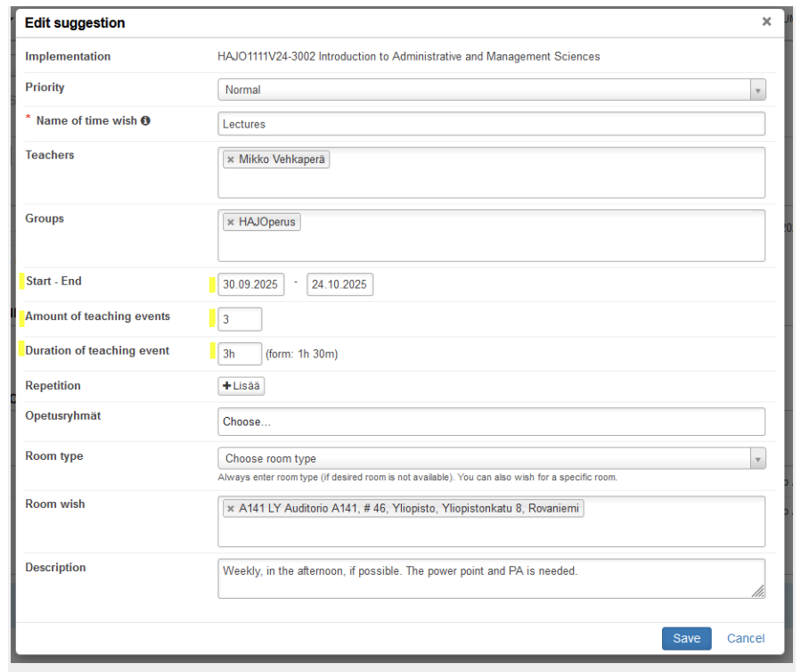Click the start date field 30.09.2025
The width and height of the screenshot is (801, 672).
pos(250,285)
